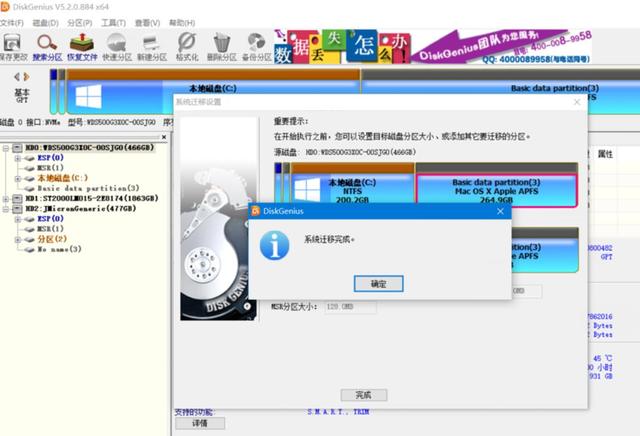Click the 详情 details button
This screenshot has width=640, height=436.
pyautogui.click(x=200, y=423)
